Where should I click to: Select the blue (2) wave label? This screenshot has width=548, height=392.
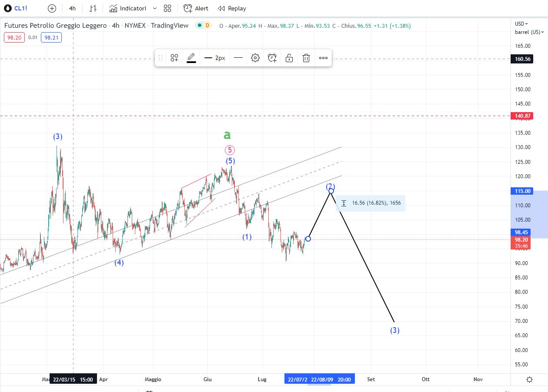pos(331,186)
